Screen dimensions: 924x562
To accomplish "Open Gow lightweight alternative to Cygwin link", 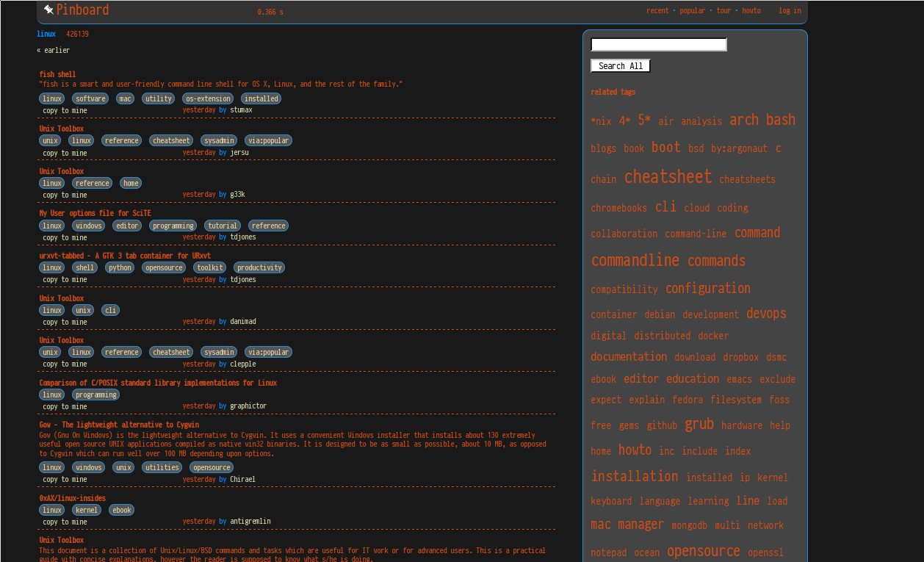I will pos(119,425).
